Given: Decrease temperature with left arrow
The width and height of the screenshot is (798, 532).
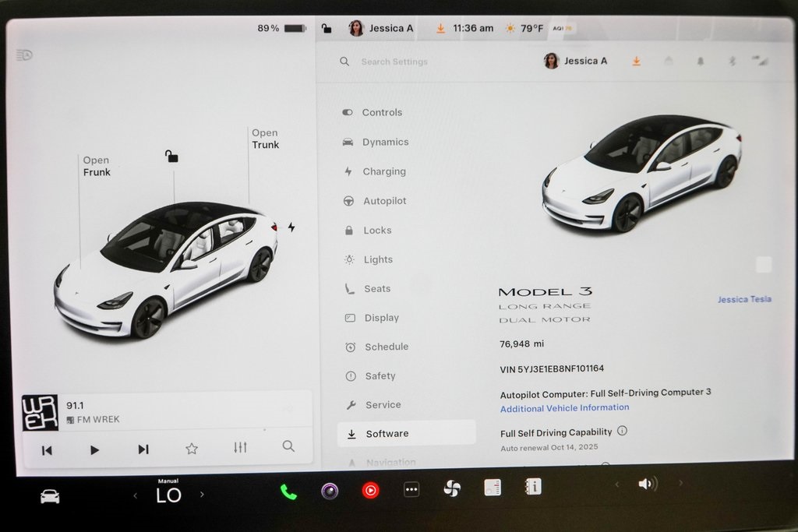Looking at the screenshot, I should point(136,495).
